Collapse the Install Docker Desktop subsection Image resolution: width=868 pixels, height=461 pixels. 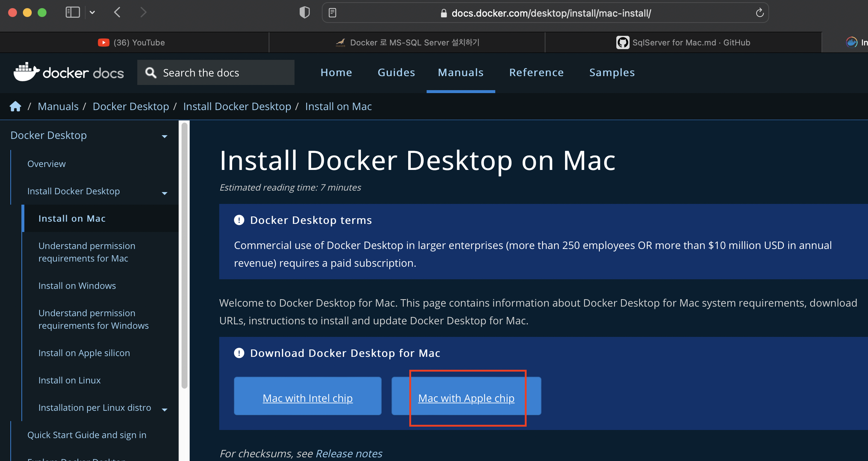165,193
